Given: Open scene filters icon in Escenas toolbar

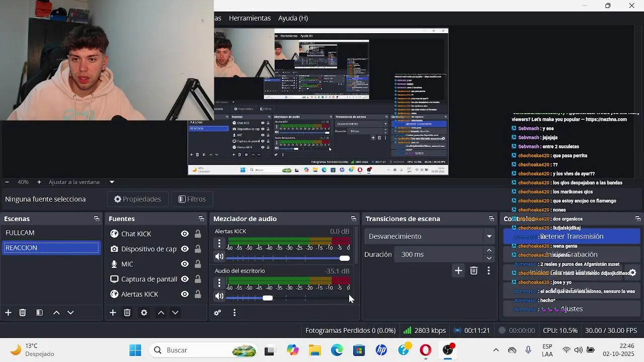Looking at the screenshot, I should pyautogui.click(x=39, y=313).
